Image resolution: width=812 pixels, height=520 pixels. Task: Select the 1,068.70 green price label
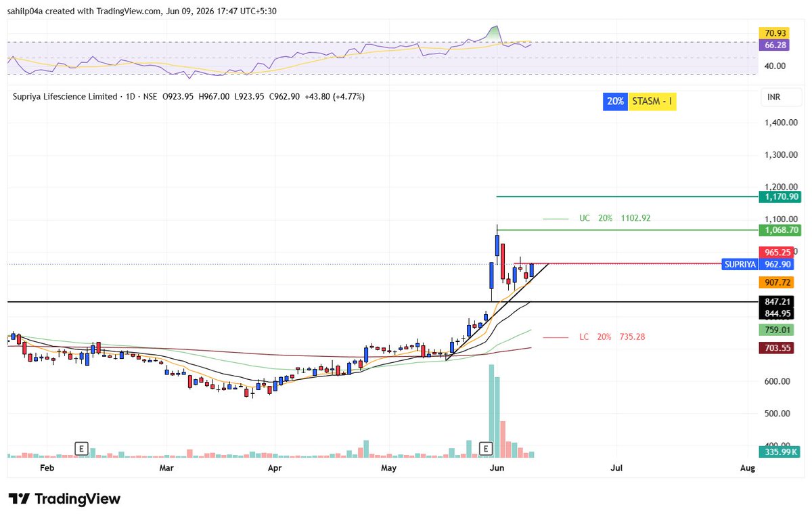pos(780,230)
